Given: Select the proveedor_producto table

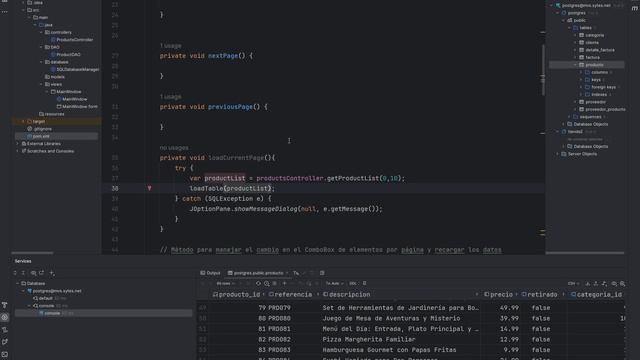Looking at the screenshot, I should 602,109.
